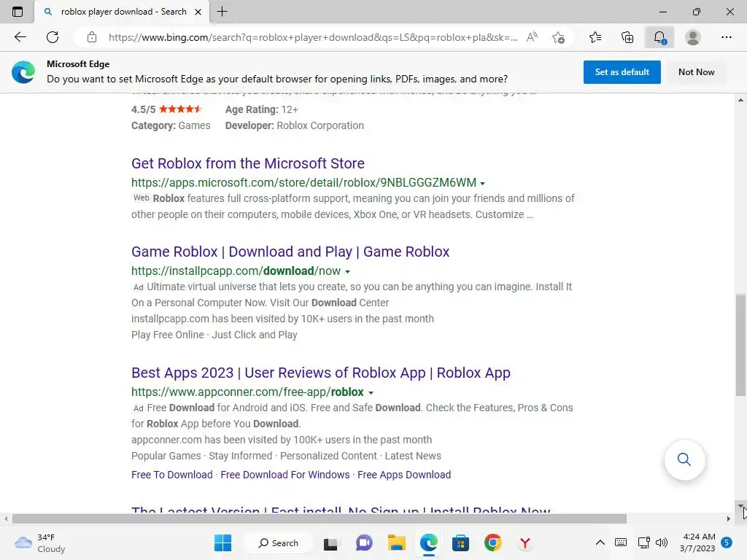The width and height of the screenshot is (747, 560).
Task: Open Best Apps 2023 Roblox App link
Action: [321, 373]
